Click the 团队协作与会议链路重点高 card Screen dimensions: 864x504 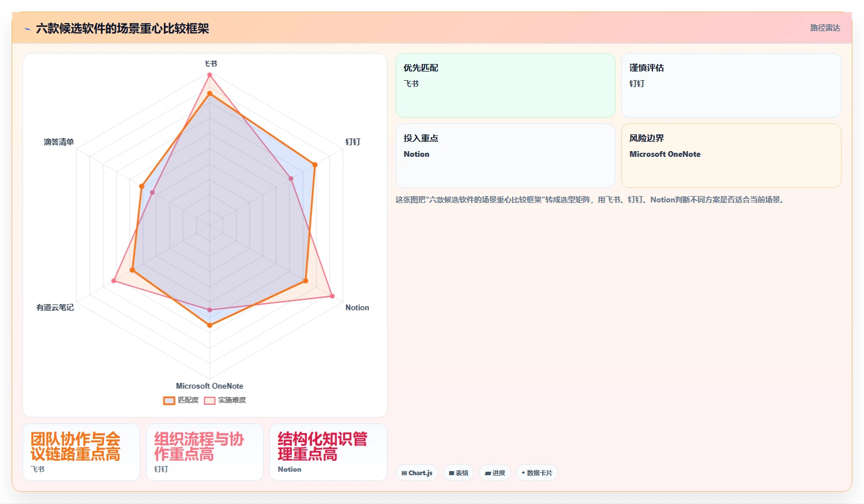(x=81, y=452)
